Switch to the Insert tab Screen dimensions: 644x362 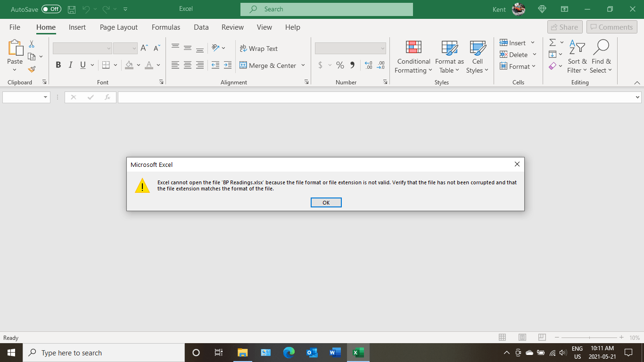77,27
